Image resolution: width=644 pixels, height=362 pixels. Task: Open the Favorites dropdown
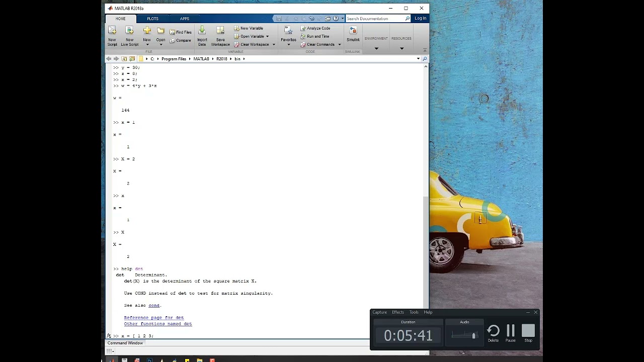tap(288, 36)
